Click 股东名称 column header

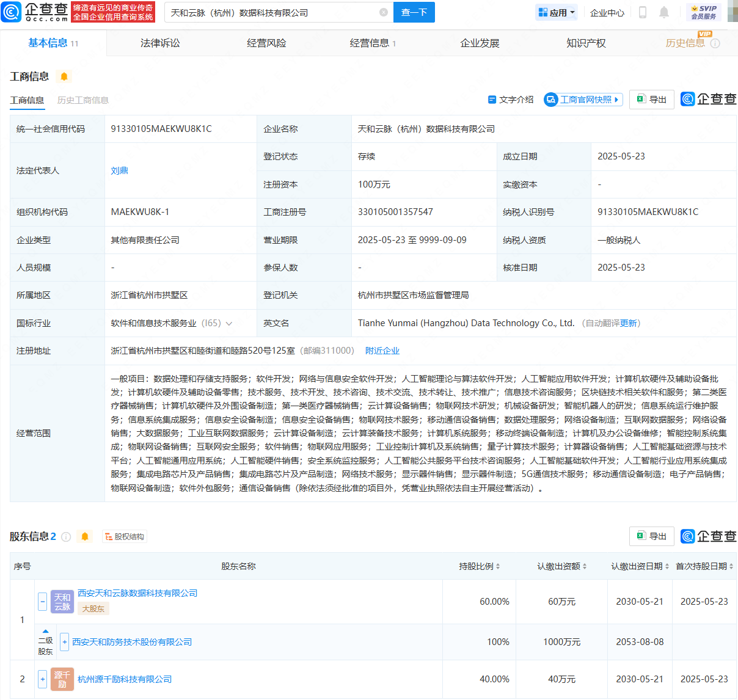pyautogui.click(x=238, y=567)
